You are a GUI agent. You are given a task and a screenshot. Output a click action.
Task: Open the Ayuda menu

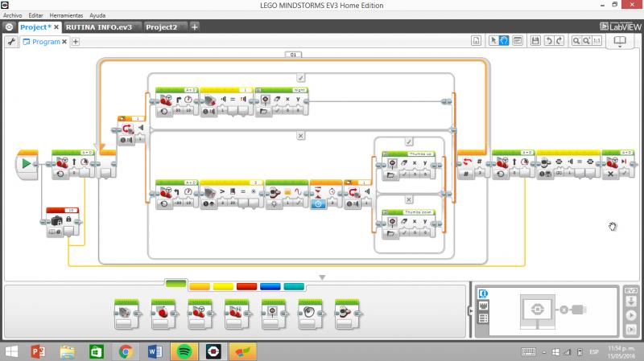97,15
